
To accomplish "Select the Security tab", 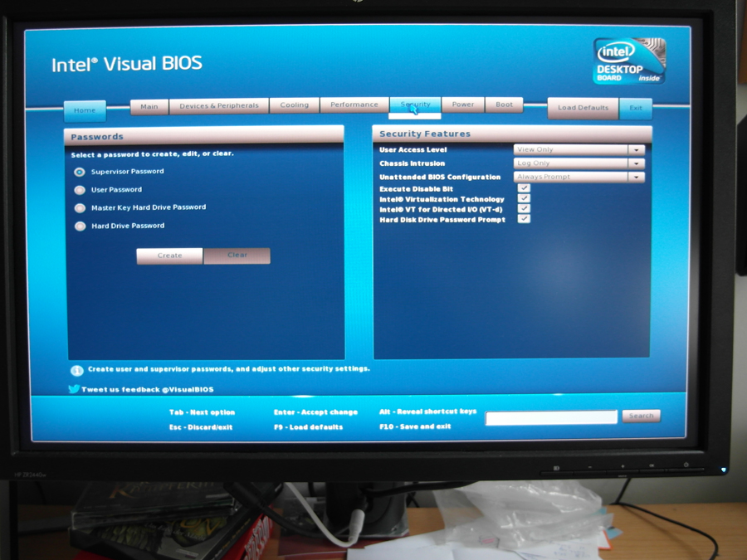I will click(415, 104).
